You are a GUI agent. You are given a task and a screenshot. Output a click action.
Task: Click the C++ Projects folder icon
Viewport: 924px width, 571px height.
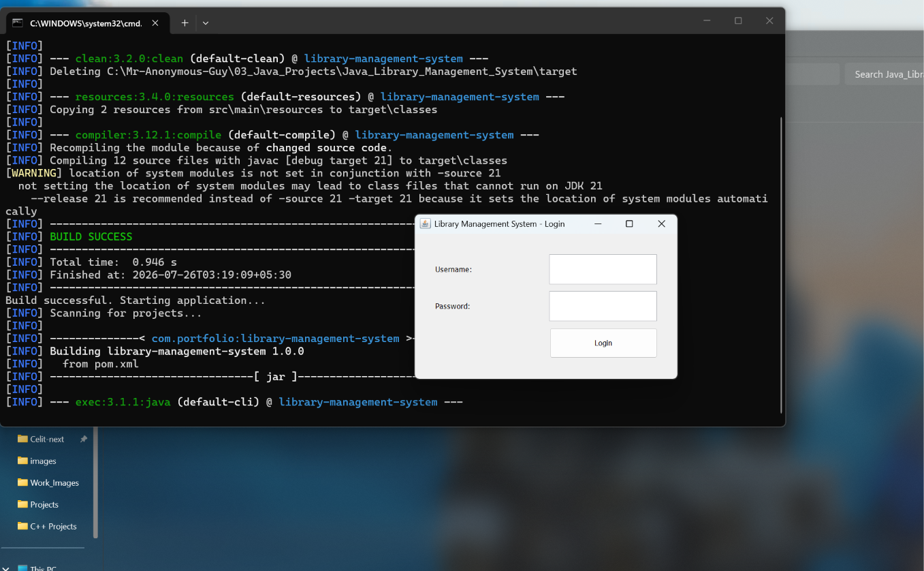(22, 526)
